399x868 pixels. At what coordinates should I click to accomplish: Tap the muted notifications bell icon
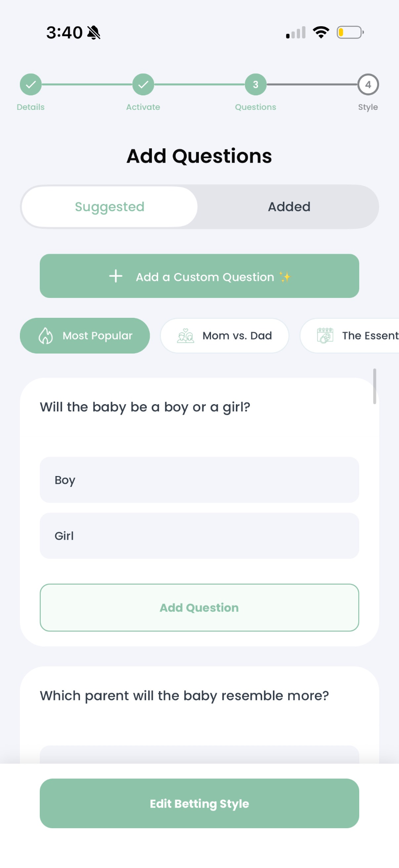(x=94, y=32)
